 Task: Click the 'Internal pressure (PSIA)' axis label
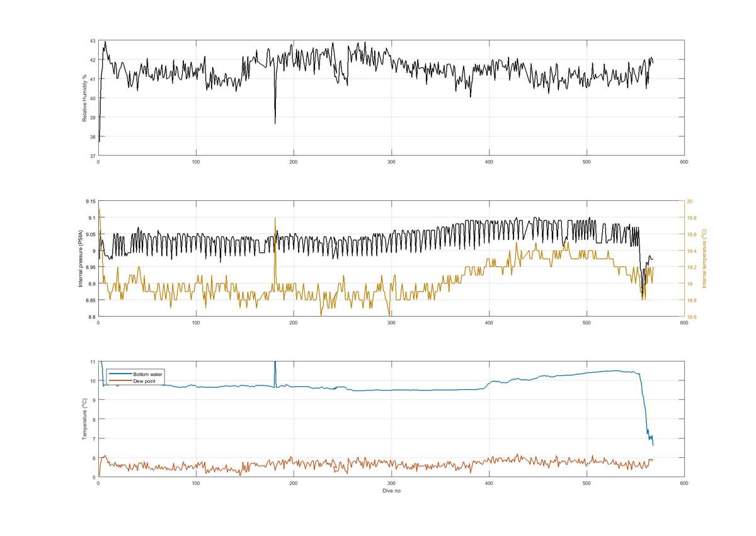click(80, 259)
